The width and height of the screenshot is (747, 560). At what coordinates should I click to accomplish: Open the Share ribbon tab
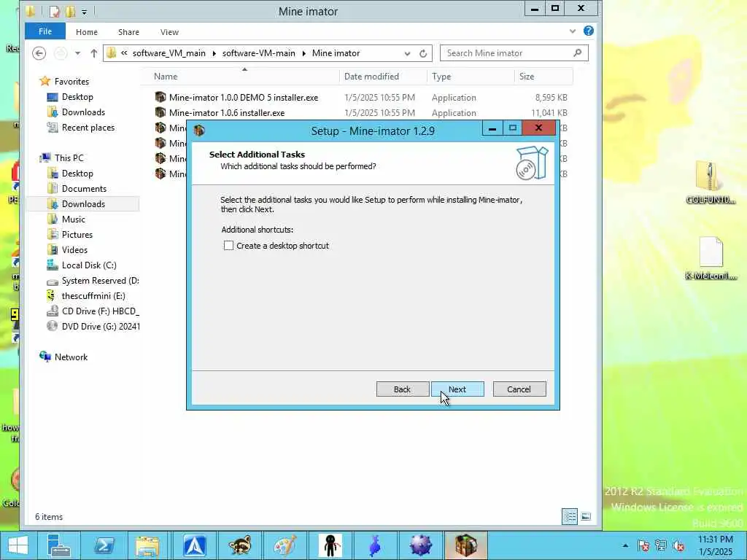pos(128,32)
